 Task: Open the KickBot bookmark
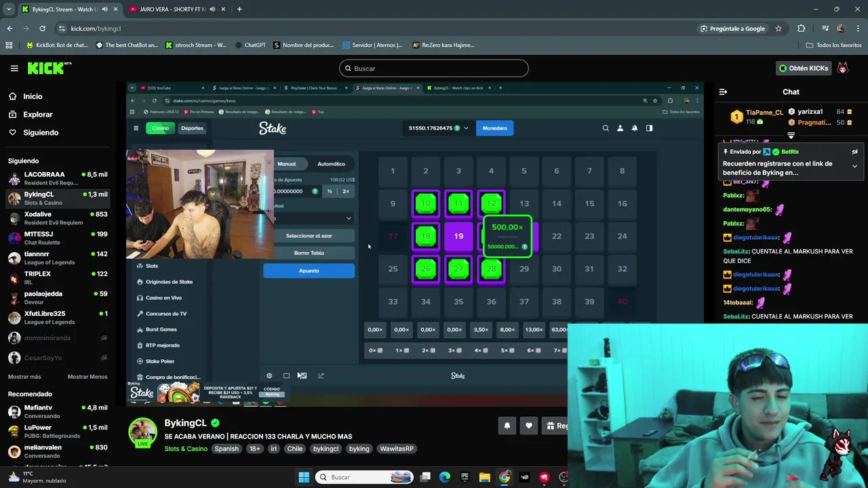pos(57,45)
